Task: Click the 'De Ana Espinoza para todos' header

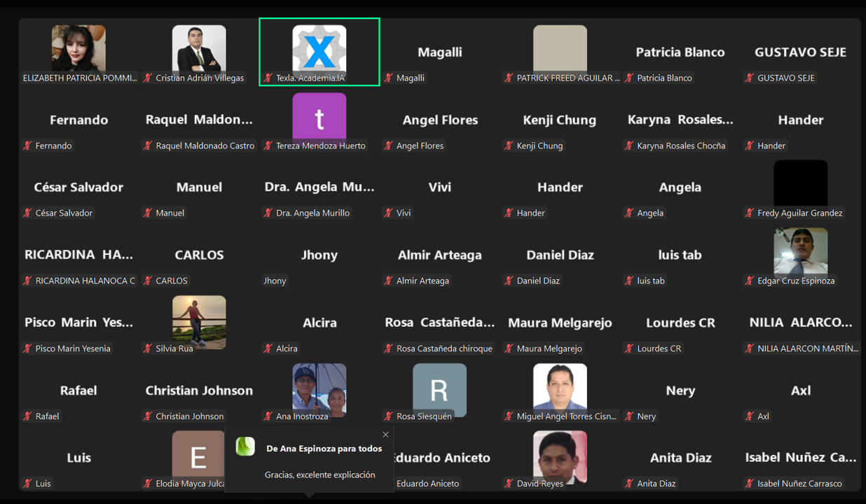Action: click(324, 449)
